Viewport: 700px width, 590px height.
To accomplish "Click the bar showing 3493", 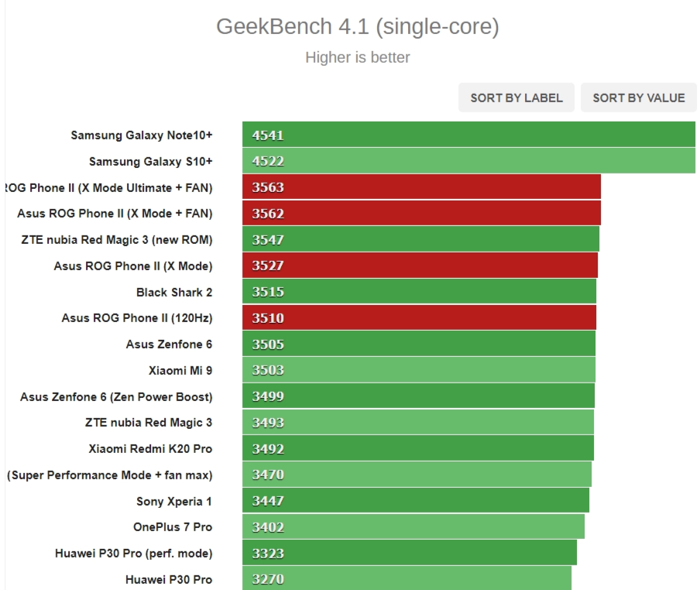I will (418, 423).
